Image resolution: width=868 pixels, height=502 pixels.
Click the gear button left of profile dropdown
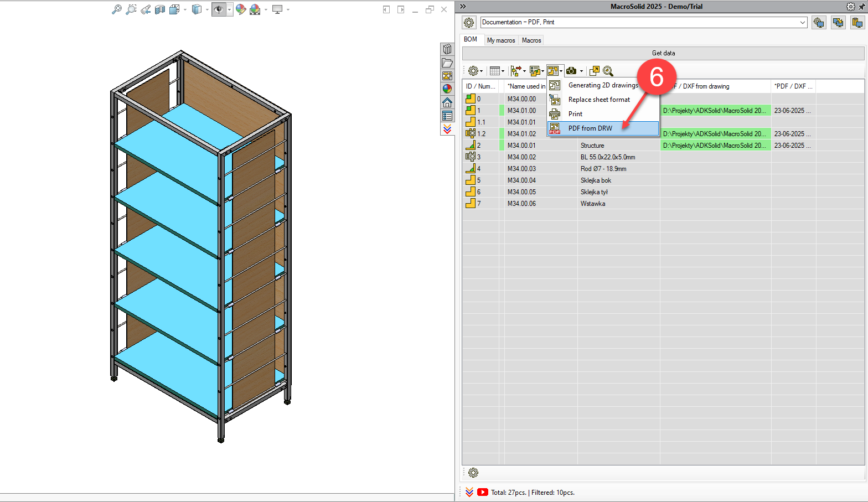(469, 23)
